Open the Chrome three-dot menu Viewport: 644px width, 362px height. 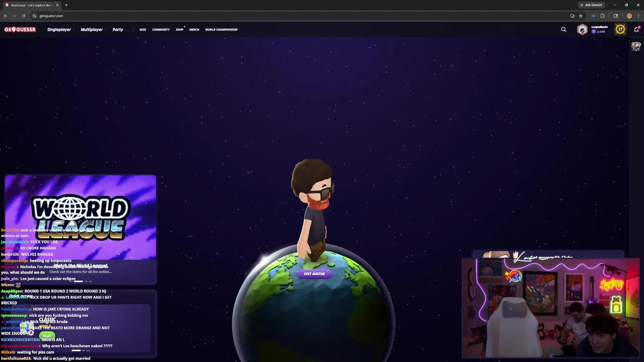[x=638, y=16]
